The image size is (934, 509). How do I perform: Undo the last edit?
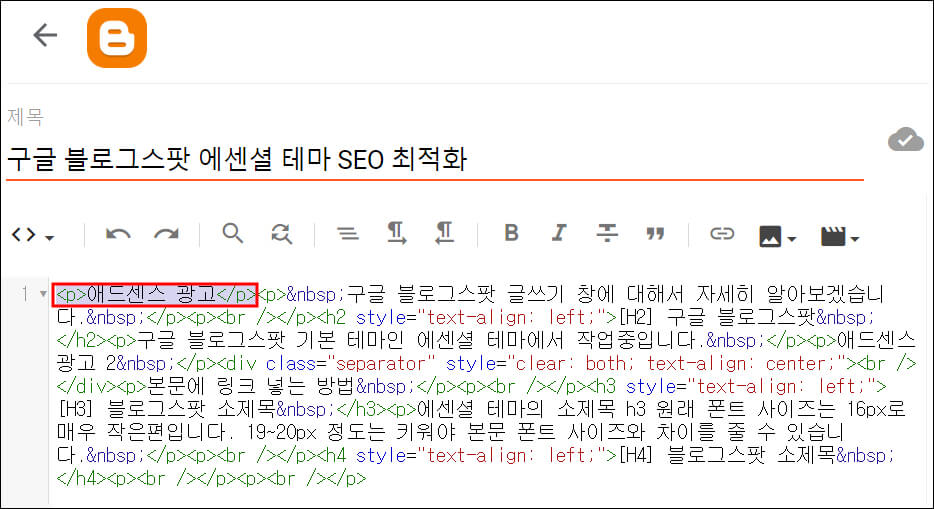point(118,234)
